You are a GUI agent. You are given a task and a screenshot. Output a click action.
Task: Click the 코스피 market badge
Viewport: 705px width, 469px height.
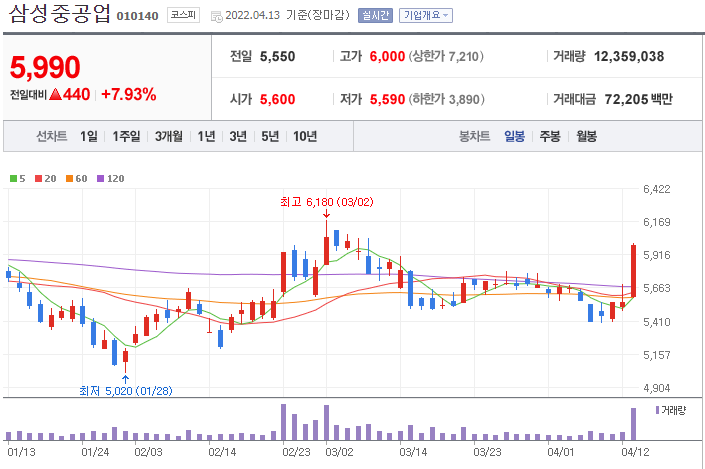(183, 15)
